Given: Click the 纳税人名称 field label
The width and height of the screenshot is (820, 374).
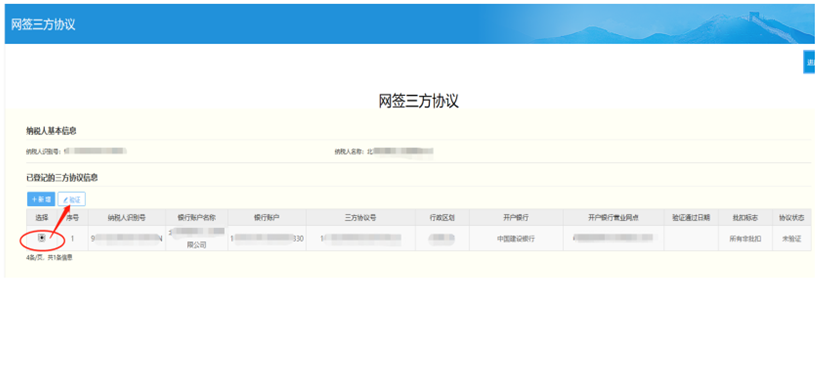Looking at the screenshot, I should click(x=349, y=152).
